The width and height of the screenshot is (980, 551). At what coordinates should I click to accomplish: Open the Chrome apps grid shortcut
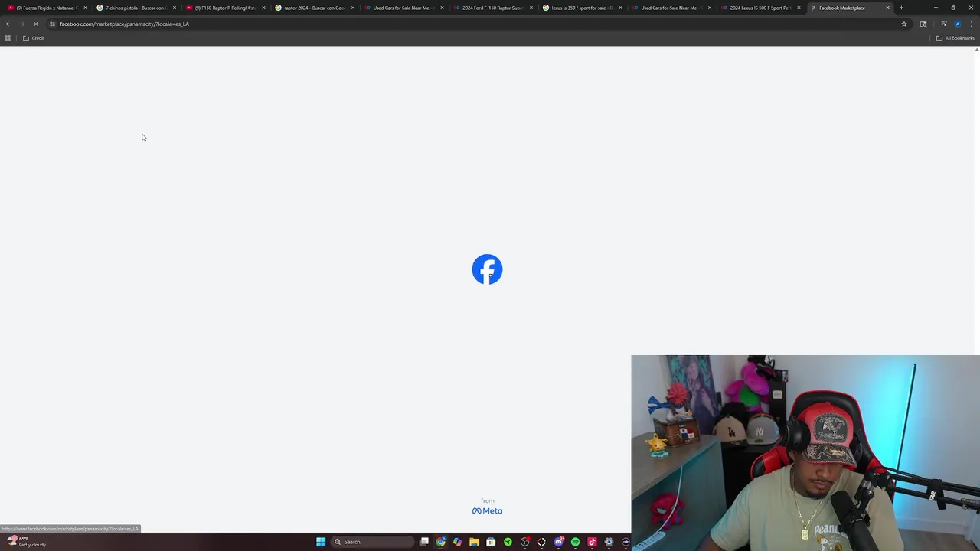[x=8, y=38]
